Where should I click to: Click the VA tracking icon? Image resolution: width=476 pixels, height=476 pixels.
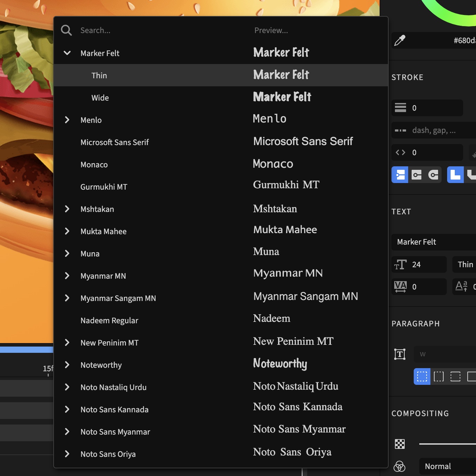(400, 287)
